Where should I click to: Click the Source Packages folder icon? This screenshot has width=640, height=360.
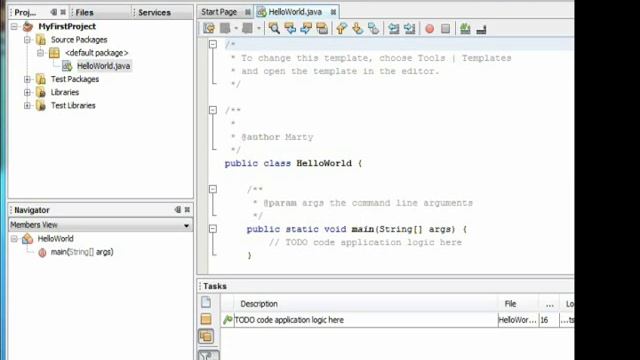pos(41,40)
